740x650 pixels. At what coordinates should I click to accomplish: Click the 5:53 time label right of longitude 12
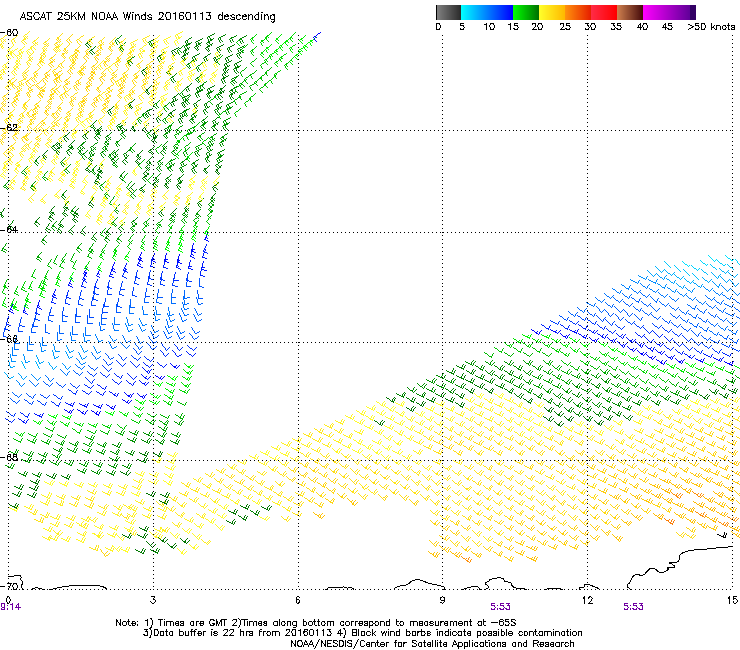tap(633, 607)
